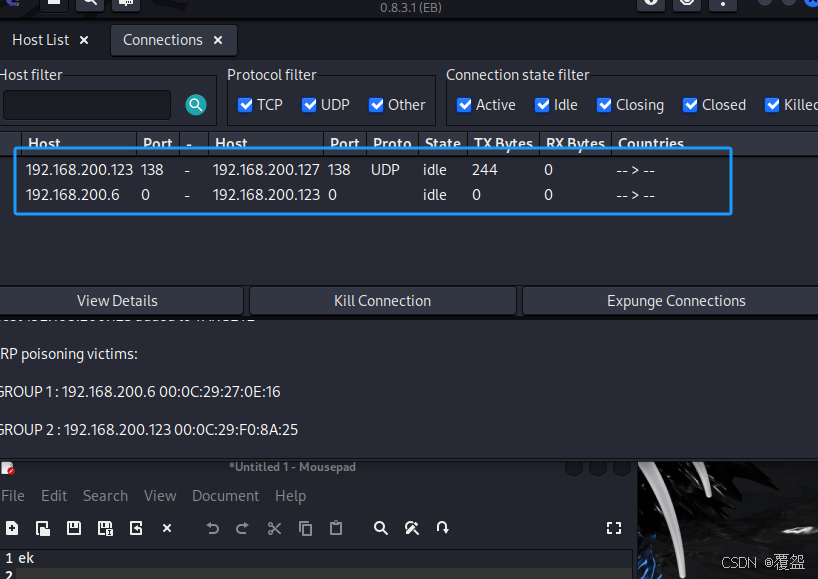Toggle the Idle connection state checkbox
818x579 pixels.
point(542,105)
